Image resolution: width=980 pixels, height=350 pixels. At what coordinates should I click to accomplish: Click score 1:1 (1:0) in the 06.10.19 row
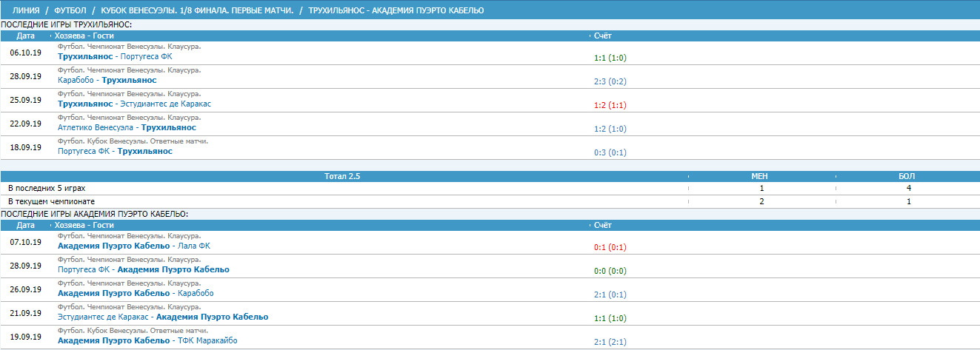click(610, 58)
